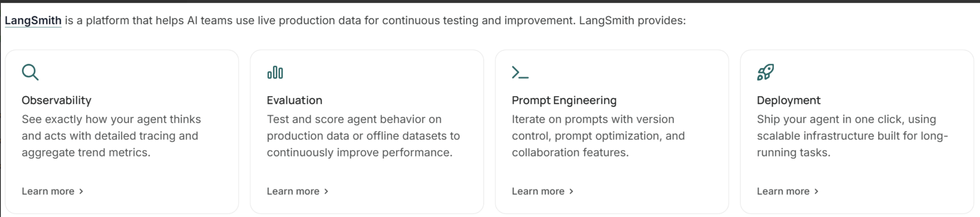Click the Observability description about detailed tracing
Image resolution: width=980 pixels, height=217 pixels.
click(x=111, y=136)
